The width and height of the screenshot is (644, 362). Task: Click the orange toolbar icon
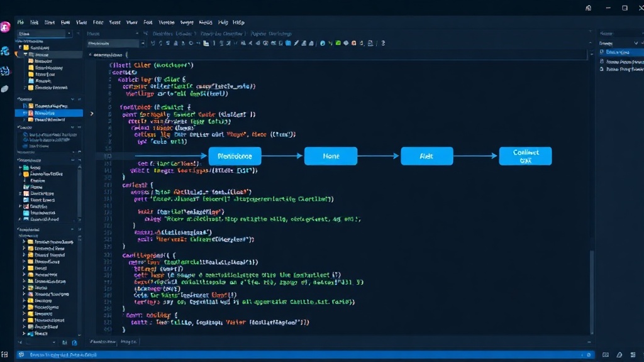coord(353,43)
